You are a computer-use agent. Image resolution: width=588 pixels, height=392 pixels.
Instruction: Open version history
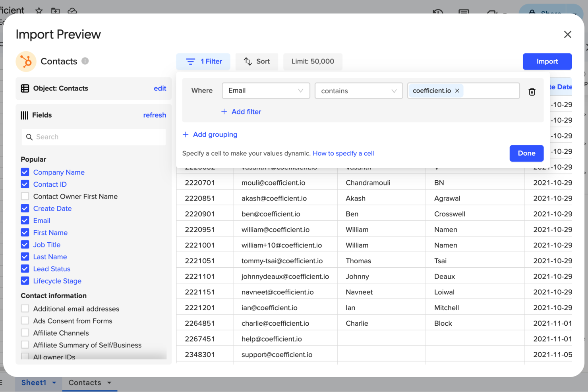[x=437, y=13]
